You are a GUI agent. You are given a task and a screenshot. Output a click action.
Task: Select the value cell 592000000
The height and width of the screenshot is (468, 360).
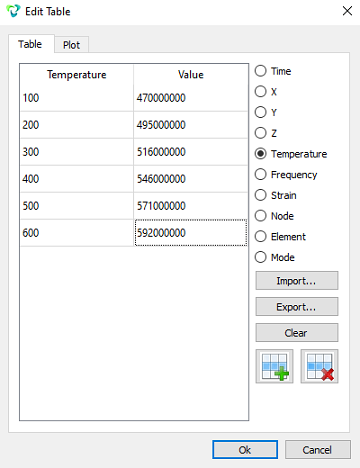(191, 233)
